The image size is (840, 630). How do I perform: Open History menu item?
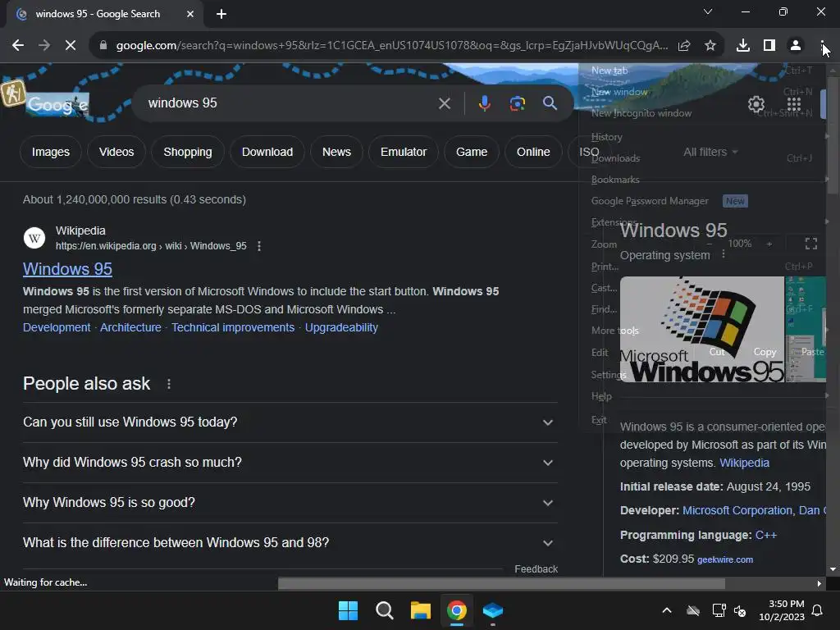pos(702,137)
